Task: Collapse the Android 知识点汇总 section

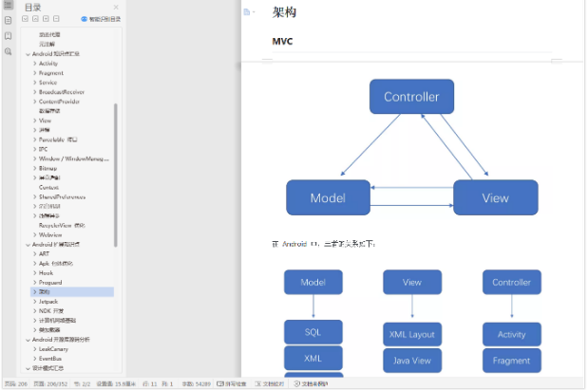Action: (28, 54)
